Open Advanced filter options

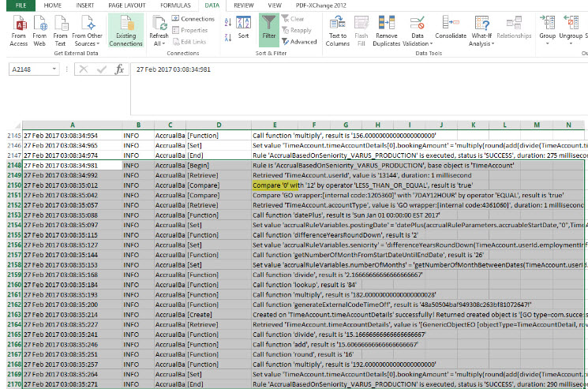point(299,42)
